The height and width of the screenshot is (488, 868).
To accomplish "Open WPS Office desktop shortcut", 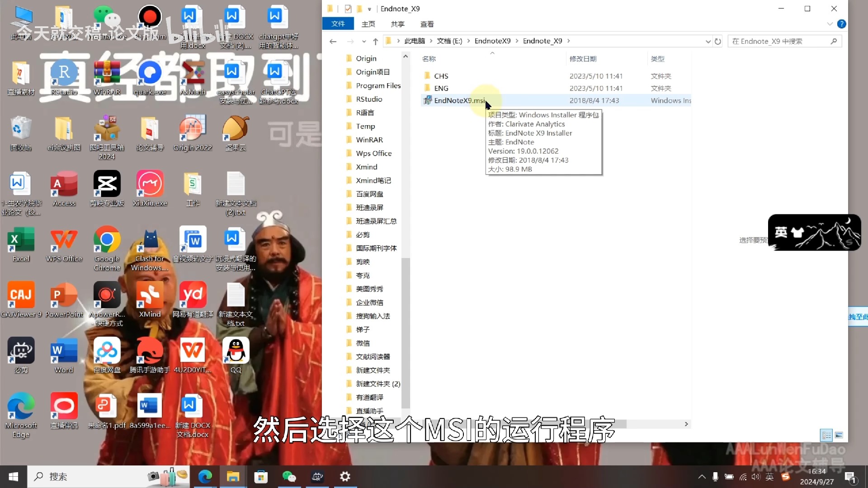I will pos(64,244).
